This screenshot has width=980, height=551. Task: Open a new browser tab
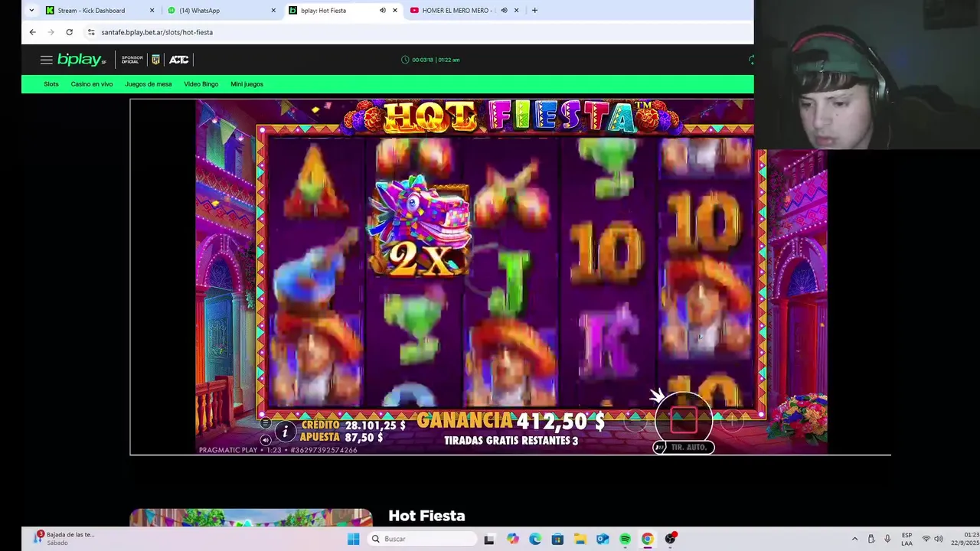(x=534, y=11)
